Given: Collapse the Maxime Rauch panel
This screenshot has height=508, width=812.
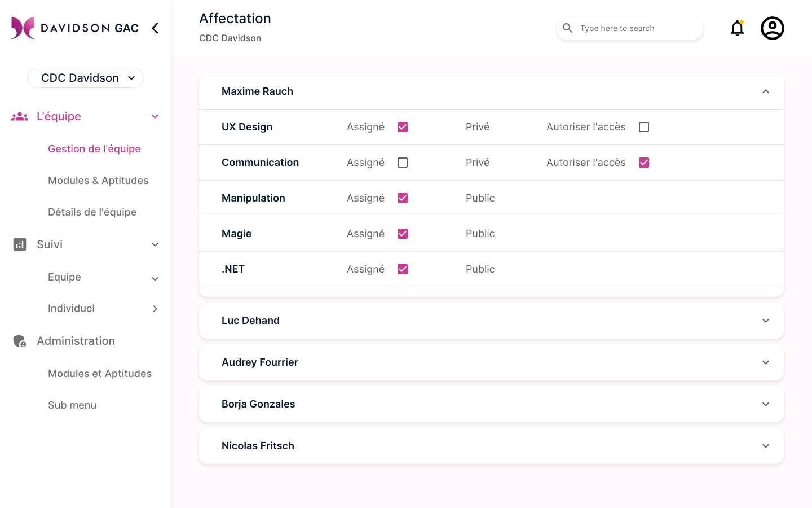Looking at the screenshot, I should point(765,91).
